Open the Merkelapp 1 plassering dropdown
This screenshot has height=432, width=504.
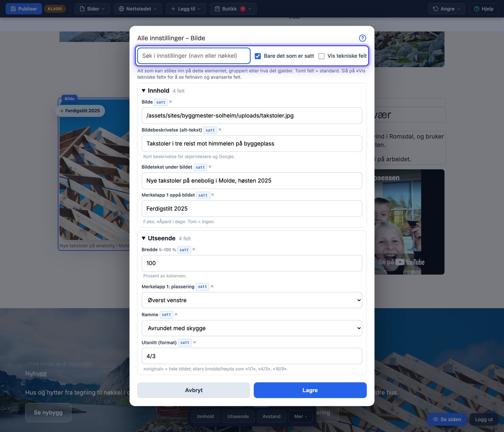click(x=252, y=300)
